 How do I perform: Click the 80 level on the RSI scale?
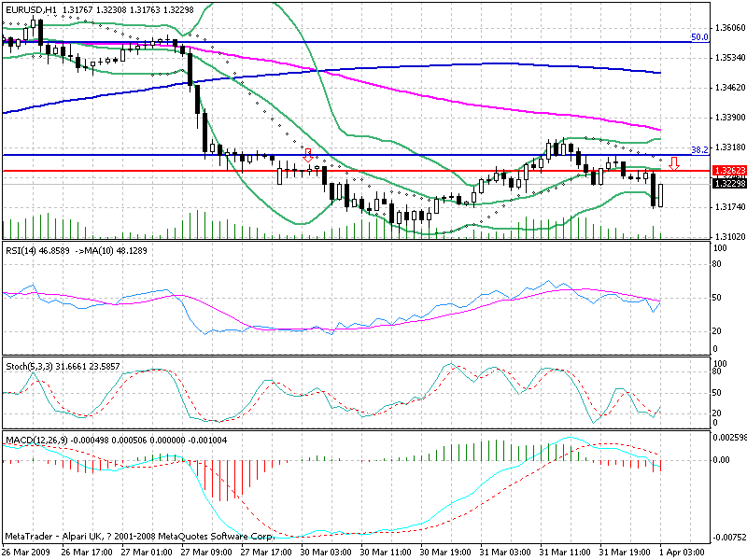click(x=717, y=264)
